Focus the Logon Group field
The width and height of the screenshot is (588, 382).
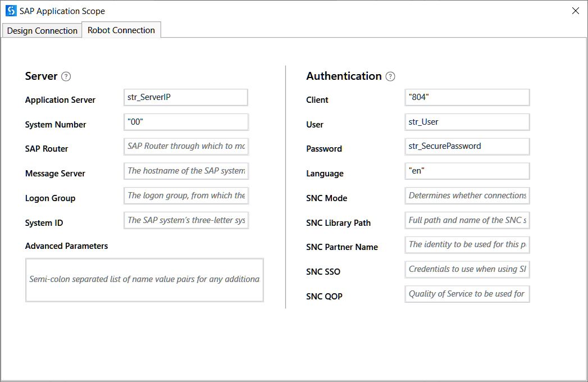pyautogui.click(x=186, y=195)
